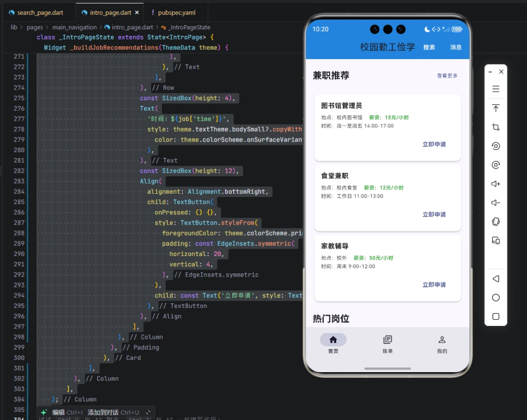527x420 pixels.
Task: Click the _IntroPageState breadcrumb
Action: tap(186, 27)
